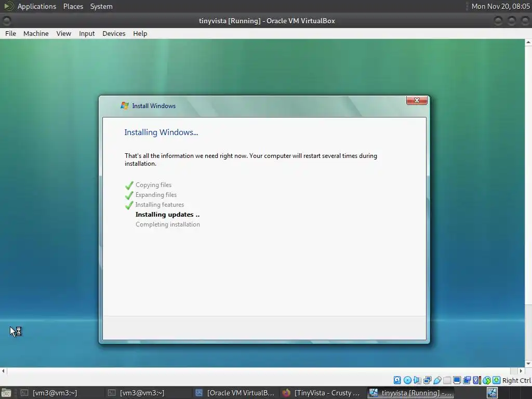Open the Applications menu in top panel
The width and height of the screenshot is (532, 399).
pyautogui.click(x=37, y=6)
